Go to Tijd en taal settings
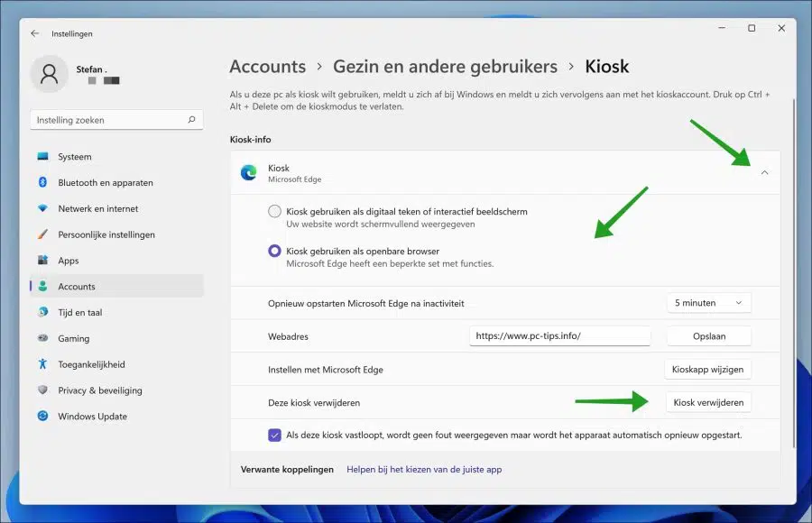The height and width of the screenshot is (523, 812). click(116, 312)
